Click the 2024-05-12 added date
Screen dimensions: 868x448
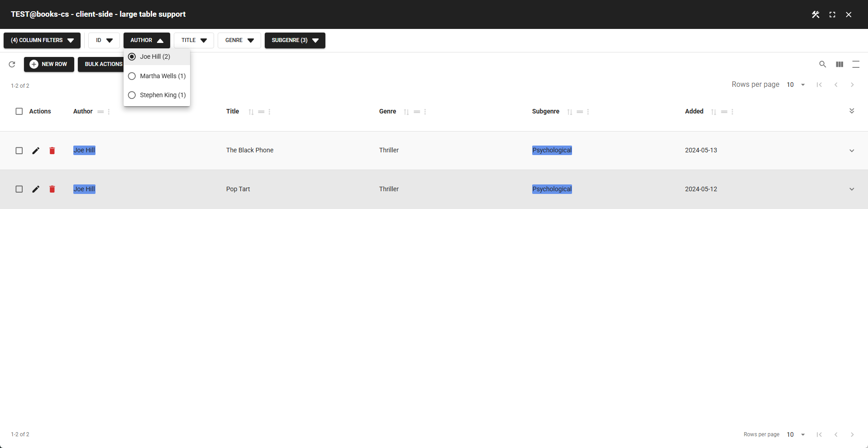[x=701, y=189]
